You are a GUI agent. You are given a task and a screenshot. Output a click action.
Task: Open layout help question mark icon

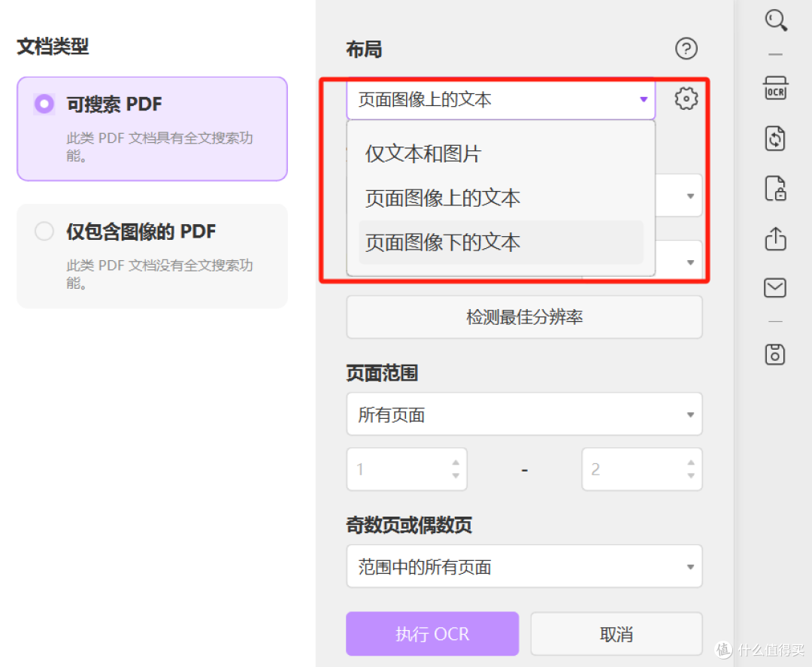pos(686,49)
